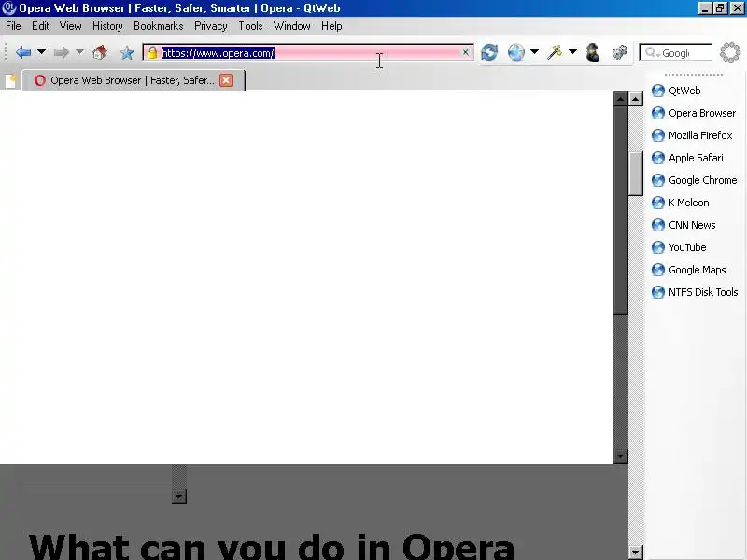Expand the dropdown next to the globe icon
The height and width of the screenshot is (560, 747).
point(534,52)
